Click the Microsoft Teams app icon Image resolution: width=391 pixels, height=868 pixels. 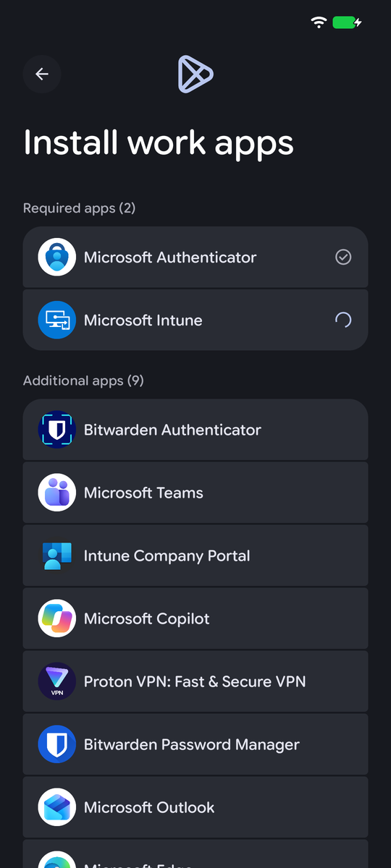click(56, 493)
